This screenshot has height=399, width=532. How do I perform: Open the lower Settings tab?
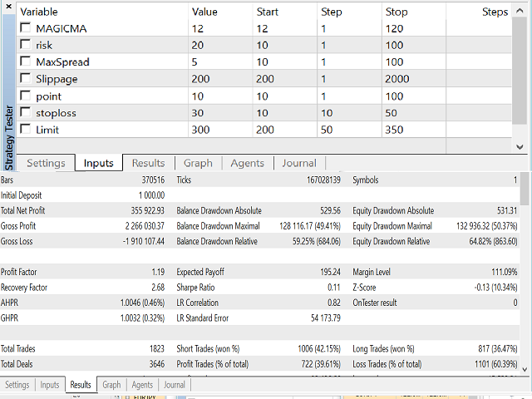click(17, 385)
